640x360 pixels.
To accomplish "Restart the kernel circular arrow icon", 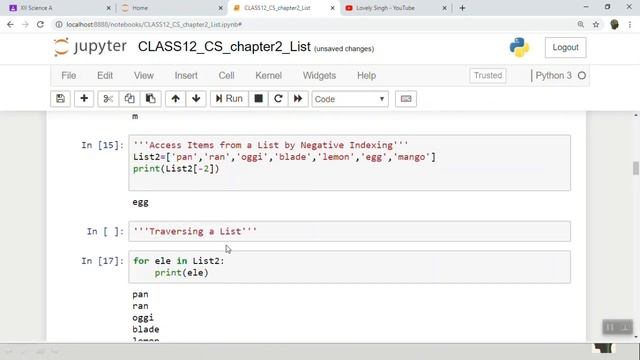I will coord(278,99).
